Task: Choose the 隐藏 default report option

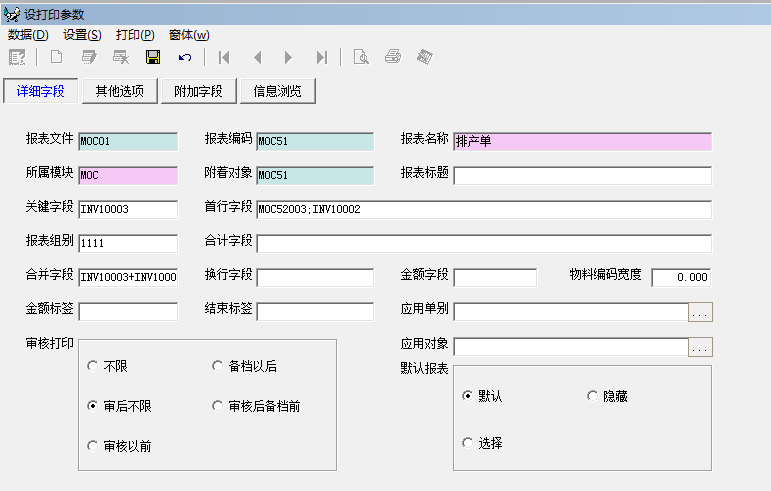Action: pos(593,396)
